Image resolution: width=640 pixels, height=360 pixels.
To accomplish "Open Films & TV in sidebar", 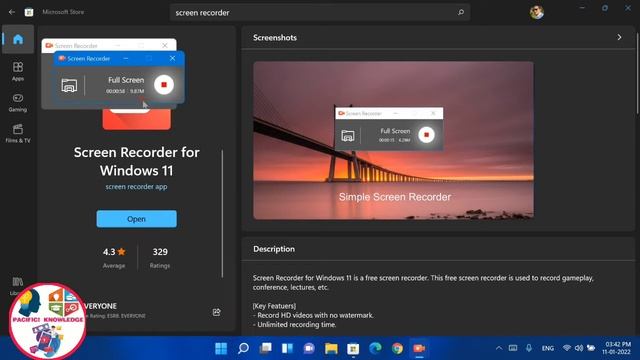I will (x=18, y=133).
